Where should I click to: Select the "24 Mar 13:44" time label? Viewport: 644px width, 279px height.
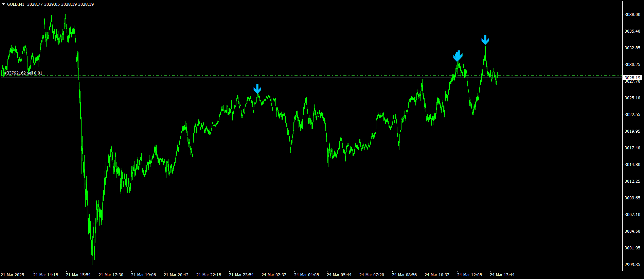pos(502,275)
